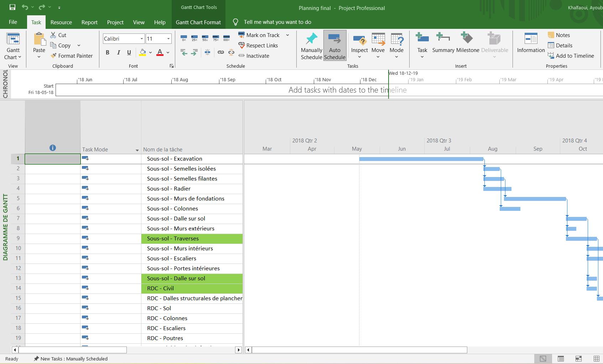Open the Font dialog launcher
603x364 pixels.
coord(172,66)
